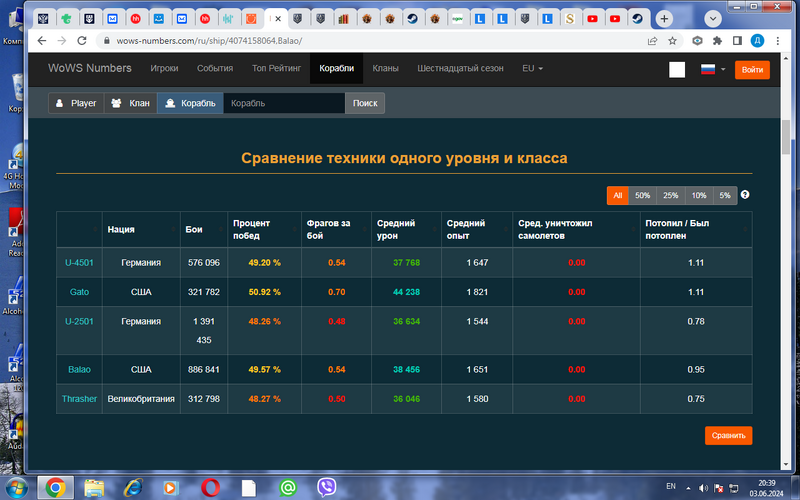Sort the table by Нация column
The image size is (800, 500).
pos(141,230)
